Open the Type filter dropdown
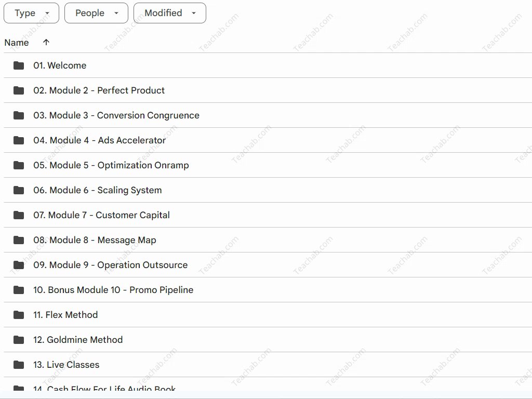This screenshot has height=399, width=532. pyautogui.click(x=31, y=13)
